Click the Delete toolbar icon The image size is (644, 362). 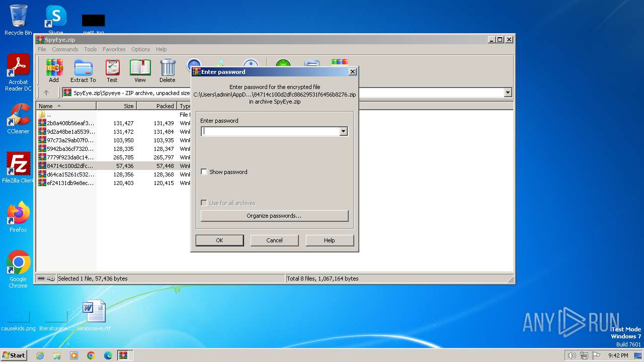tap(168, 70)
